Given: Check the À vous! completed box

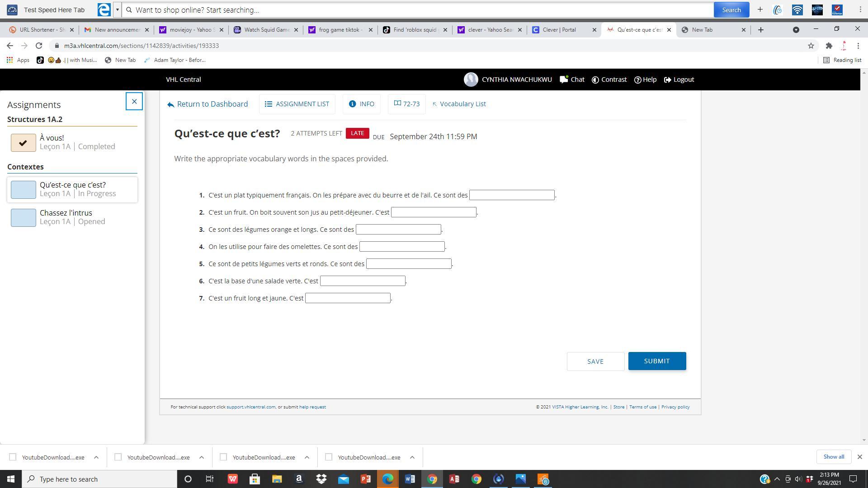Looking at the screenshot, I should pyautogui.click(x=24, y=143).
